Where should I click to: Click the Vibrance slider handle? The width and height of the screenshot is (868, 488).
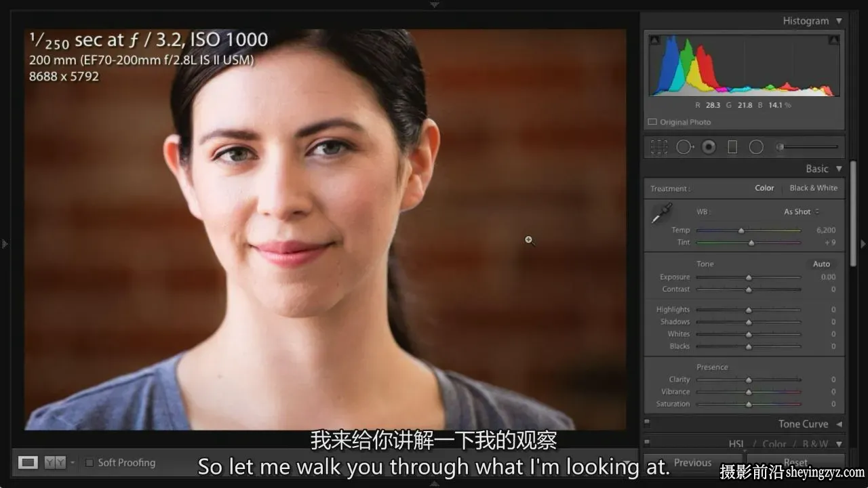pyautogui.click(x=749, y=392)
